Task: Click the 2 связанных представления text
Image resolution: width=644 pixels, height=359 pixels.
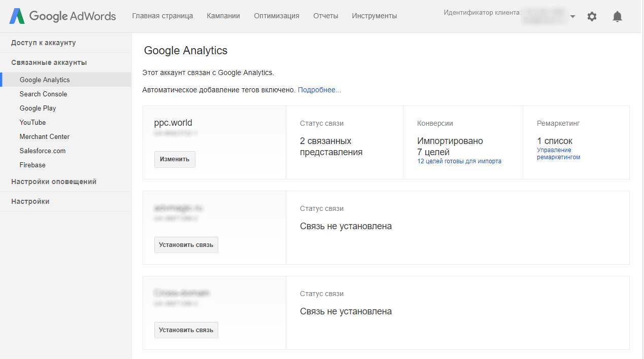Action: (x=331, y=147)
